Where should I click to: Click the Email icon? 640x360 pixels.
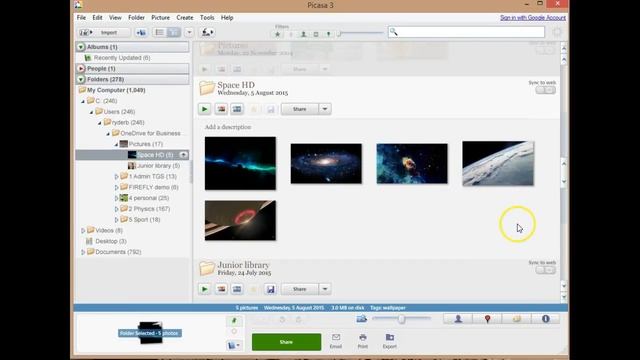pos(336,341)
